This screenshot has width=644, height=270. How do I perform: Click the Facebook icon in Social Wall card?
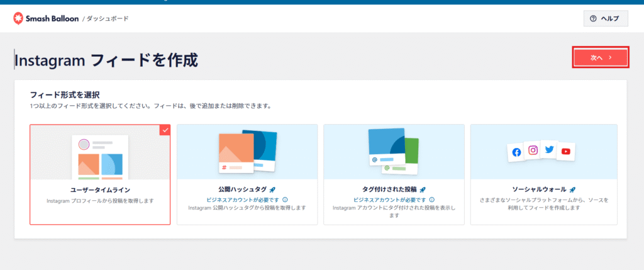pyautogui.click(x=516, y=152)
